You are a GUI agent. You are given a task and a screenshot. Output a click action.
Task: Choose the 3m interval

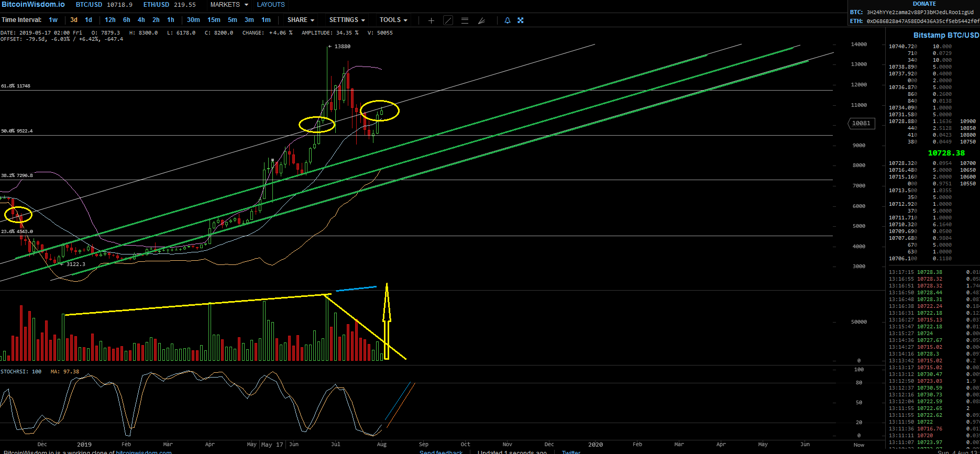point(249,20)
